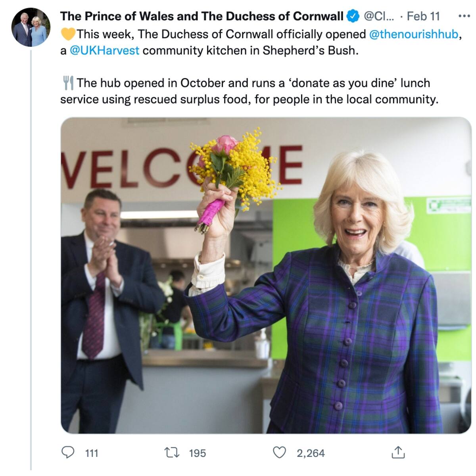The height and width of the screenshot is (476, 476).
Task: Like the tweet with the heart icon
Action: tap(280, 453)
